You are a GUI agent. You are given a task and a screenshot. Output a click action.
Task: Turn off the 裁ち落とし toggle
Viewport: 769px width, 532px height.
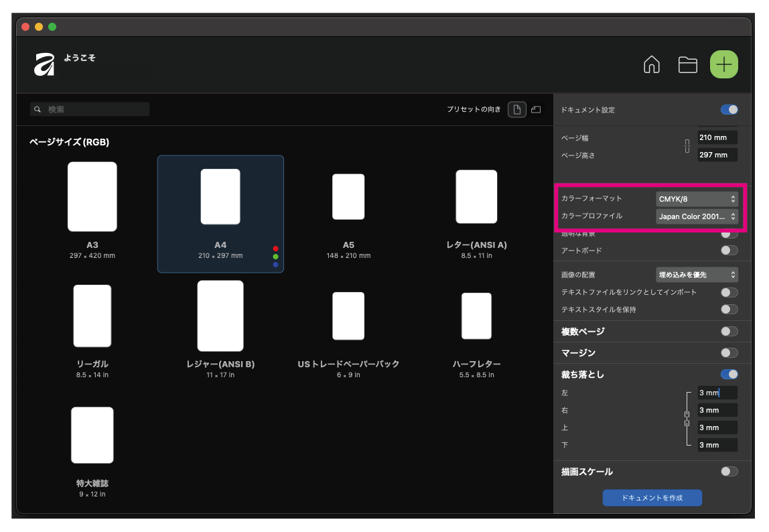[729, 374]
